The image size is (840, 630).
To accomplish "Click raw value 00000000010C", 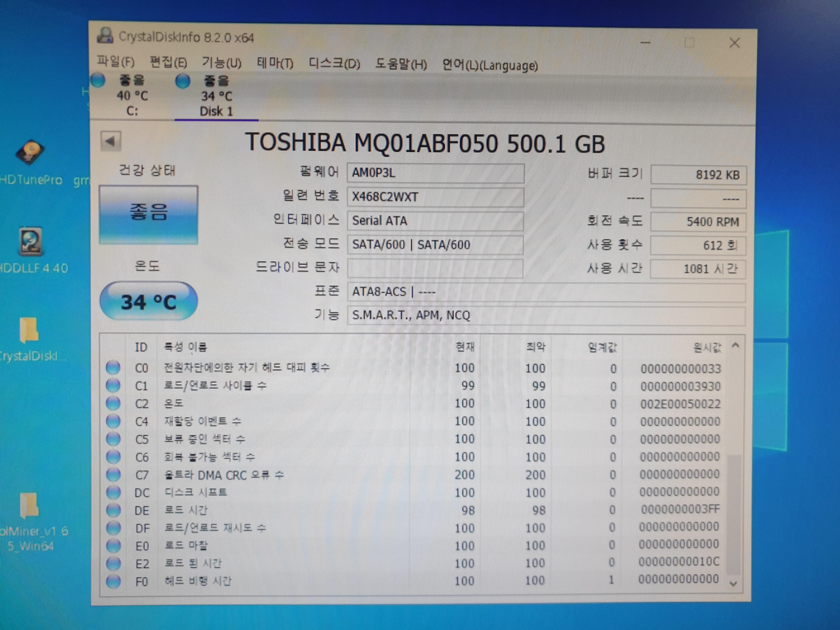I will tap(679, 561).
